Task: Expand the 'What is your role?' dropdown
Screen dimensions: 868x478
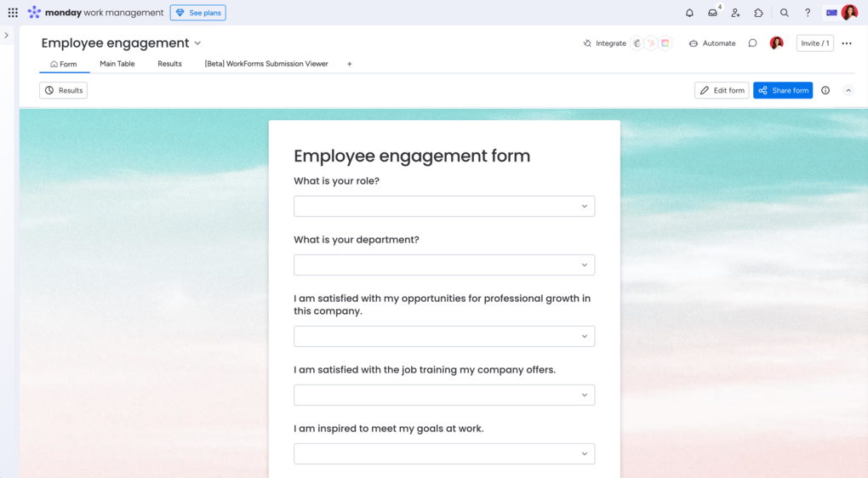Action: (x=444, y=207)
